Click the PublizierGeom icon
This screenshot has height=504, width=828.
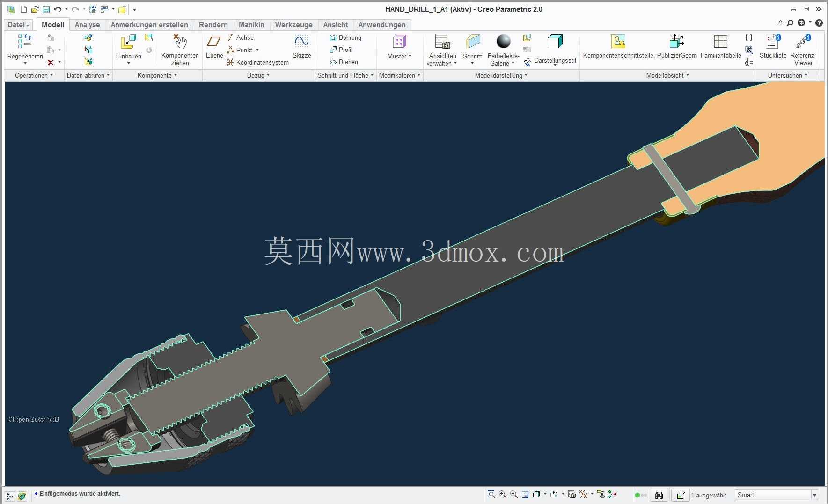677,41
